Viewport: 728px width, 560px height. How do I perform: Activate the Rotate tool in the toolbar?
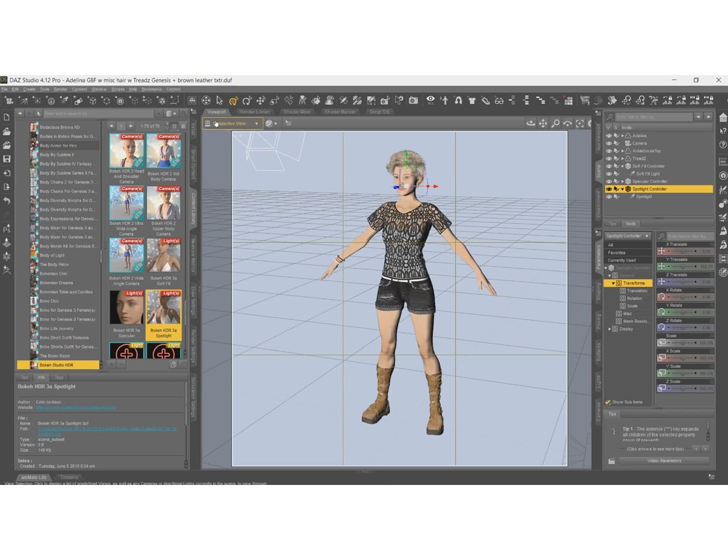point(247,101)
